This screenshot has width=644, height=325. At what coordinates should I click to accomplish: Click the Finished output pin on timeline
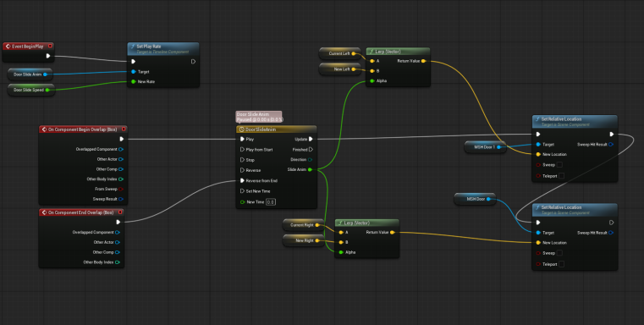311,150
